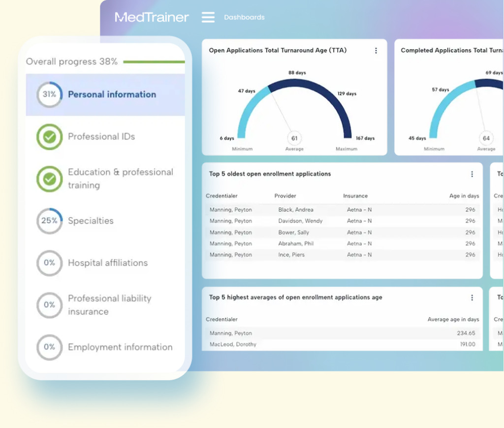Click the Open Applications Total Turnaround Age title
Screen dimensions: 504x428
(x=278, y=51)
